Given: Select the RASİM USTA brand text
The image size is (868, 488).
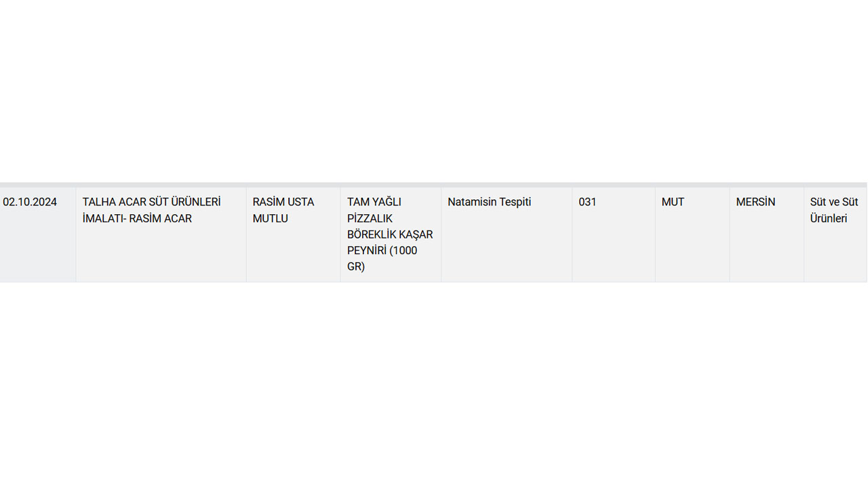Looking at the screenshot, I should pos(283,202).
